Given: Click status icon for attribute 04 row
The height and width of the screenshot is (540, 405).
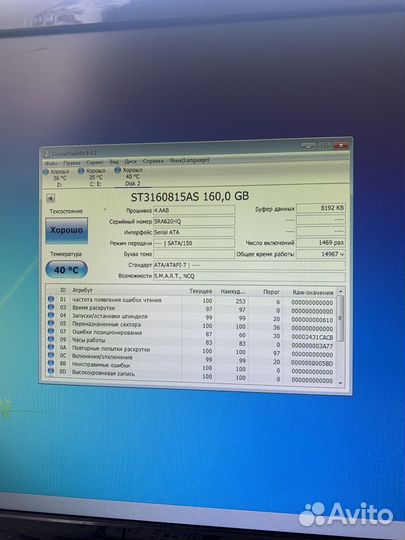Looking at the screenshot, I should [51, 315].
